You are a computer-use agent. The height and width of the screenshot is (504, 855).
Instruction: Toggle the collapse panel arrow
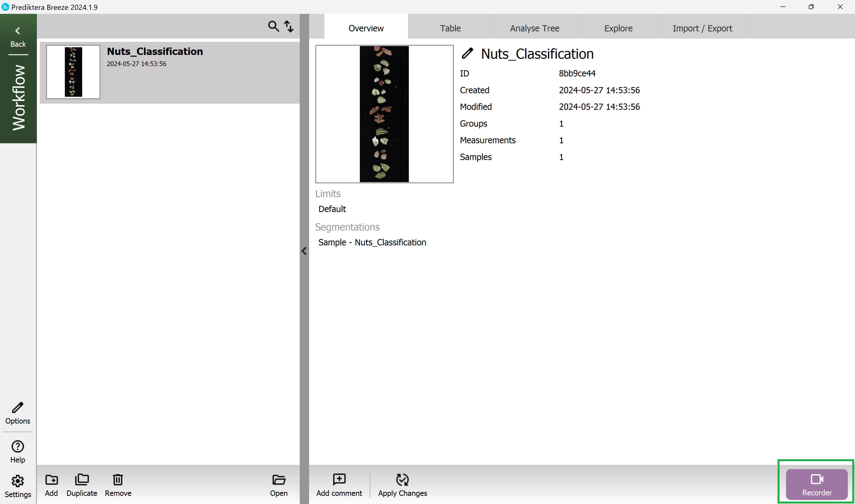point(304,251)
